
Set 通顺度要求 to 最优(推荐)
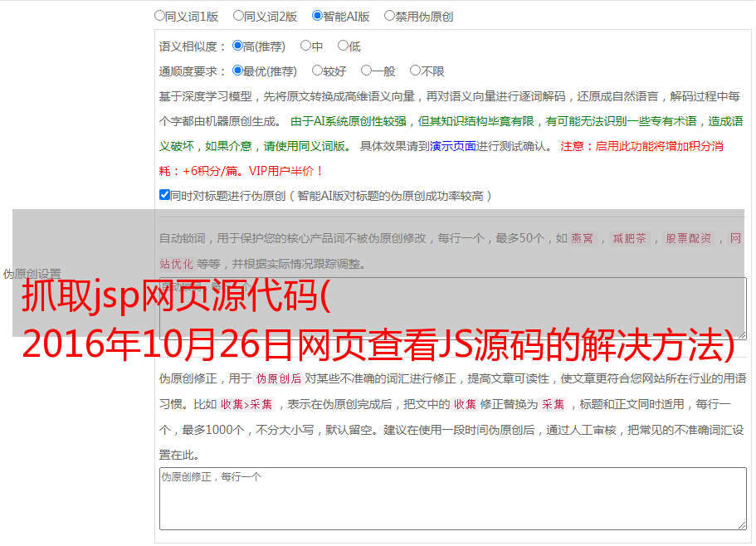coord(237,71)
